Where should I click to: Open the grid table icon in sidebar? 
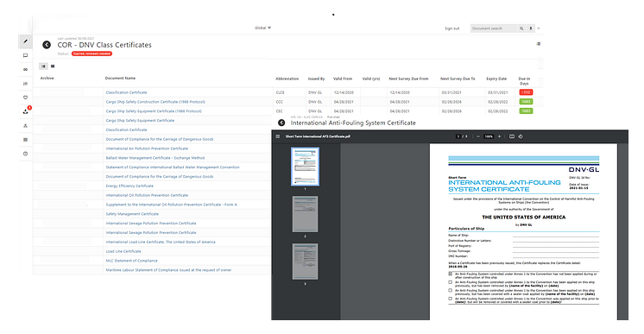tap(25, 140)
